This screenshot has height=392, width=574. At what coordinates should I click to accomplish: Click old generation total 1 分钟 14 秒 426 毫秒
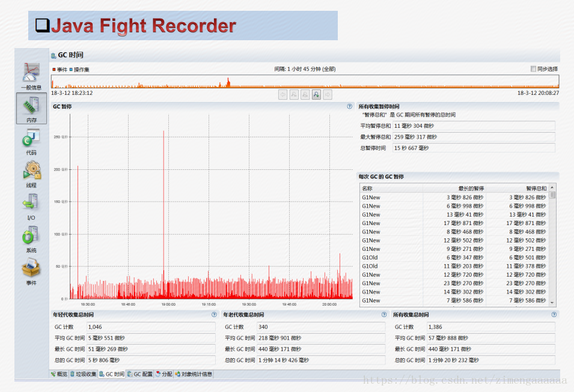[x=321, y=360]
